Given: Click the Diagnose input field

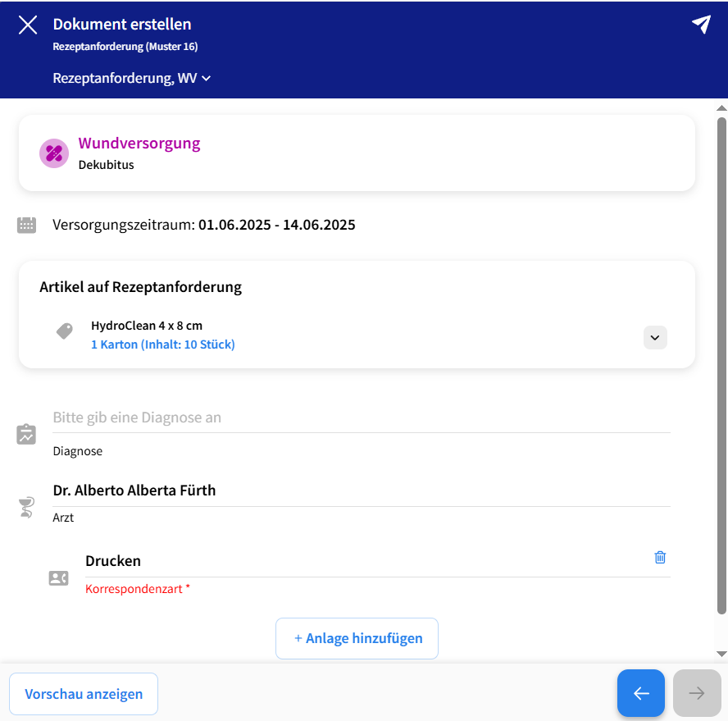Looking at the screenshot, I should click(361, 418).
